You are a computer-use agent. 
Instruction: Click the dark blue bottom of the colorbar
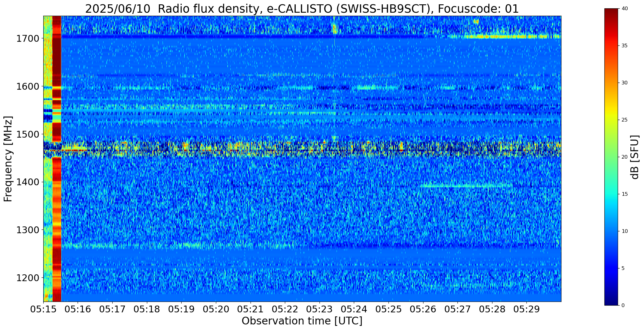tap(612, 300)
